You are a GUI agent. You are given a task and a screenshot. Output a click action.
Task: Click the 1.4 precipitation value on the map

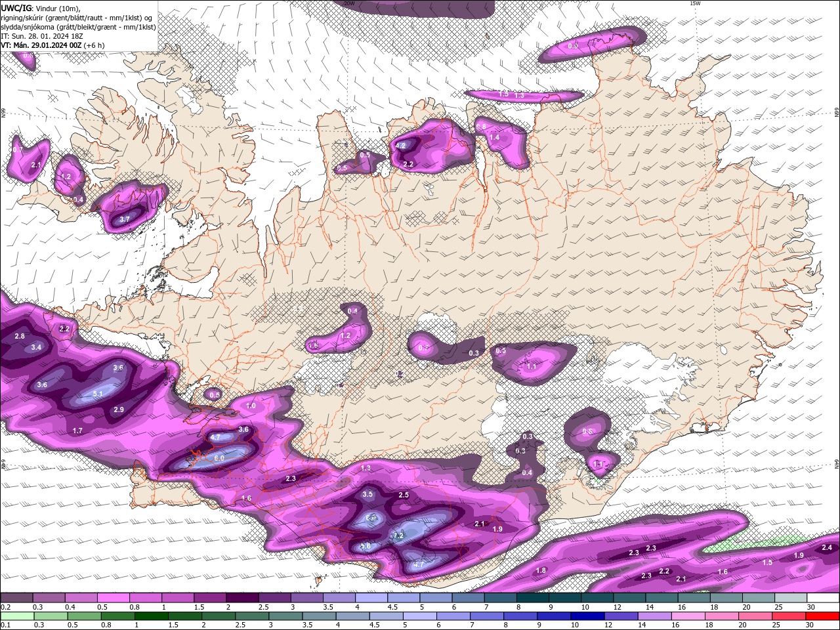point(494,137)
